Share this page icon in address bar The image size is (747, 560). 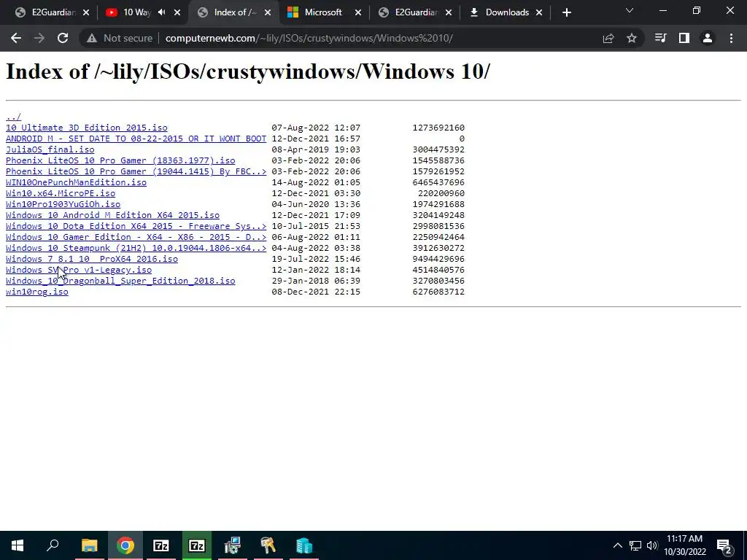pyautogui.click(x=608, y=38)
